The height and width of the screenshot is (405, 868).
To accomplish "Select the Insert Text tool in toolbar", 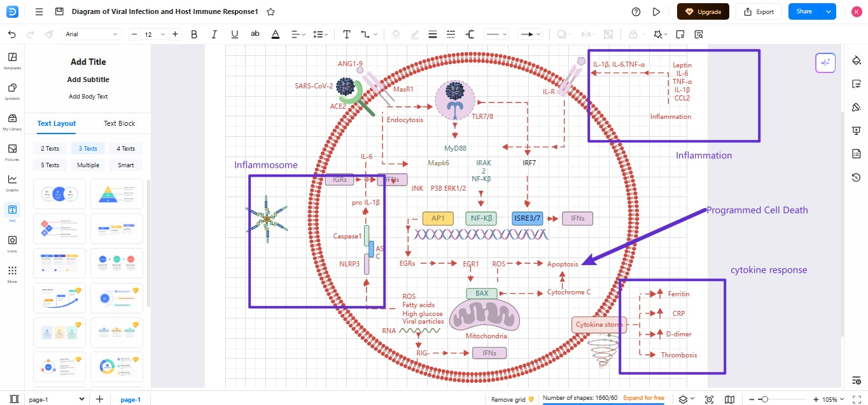I will (347, 34).
